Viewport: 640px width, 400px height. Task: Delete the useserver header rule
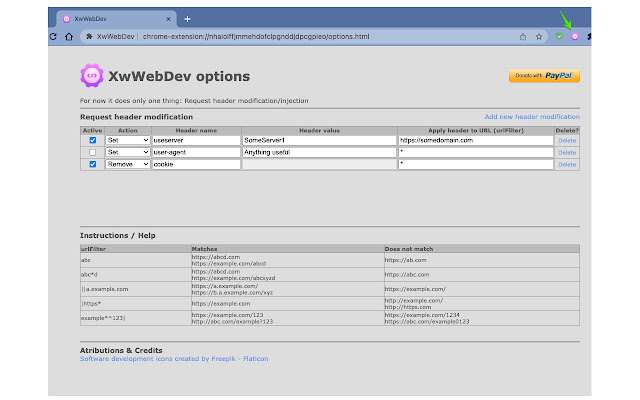click(x=567, y=140)
